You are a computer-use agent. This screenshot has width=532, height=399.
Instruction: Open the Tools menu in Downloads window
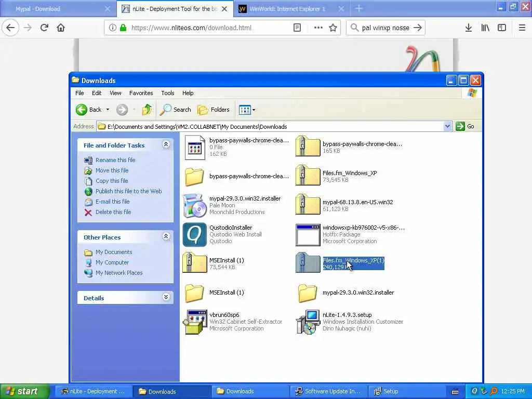(x=168, y=93)
